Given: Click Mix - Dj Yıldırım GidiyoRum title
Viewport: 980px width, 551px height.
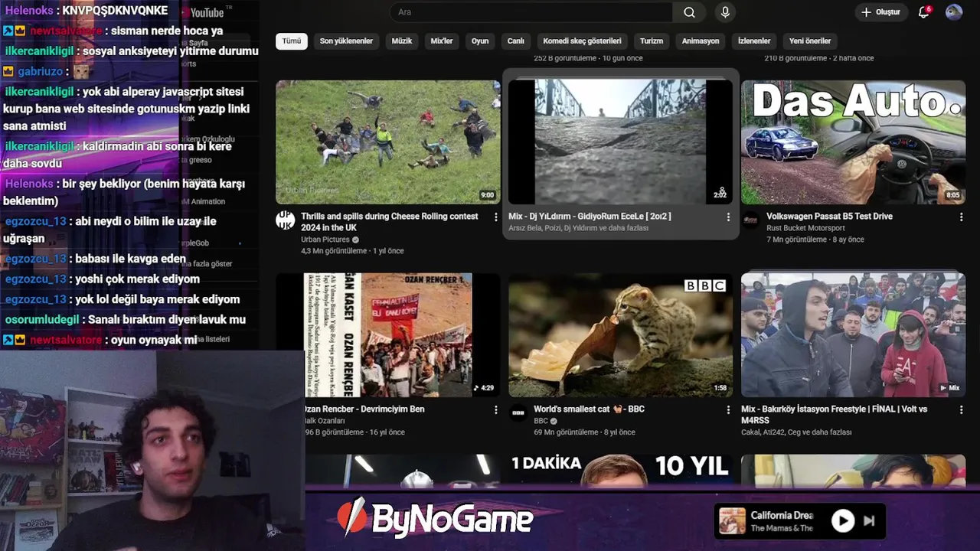Looking at the screenshot, I should pos(590,217).
